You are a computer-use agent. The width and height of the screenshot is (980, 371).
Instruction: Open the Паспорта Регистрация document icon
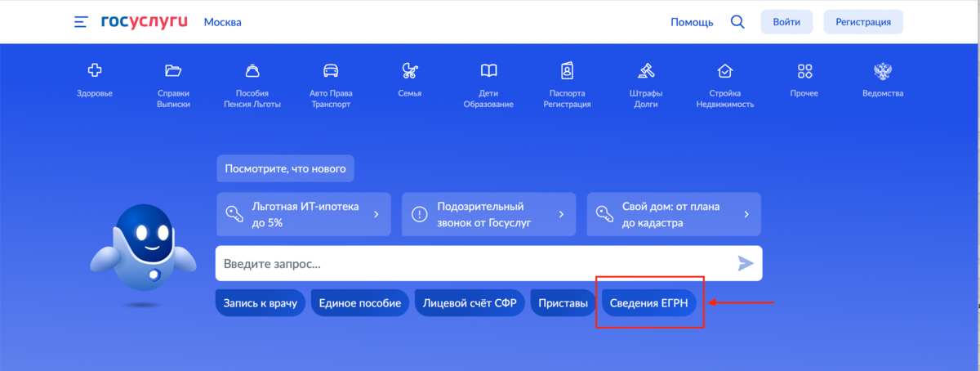point(568,70)
